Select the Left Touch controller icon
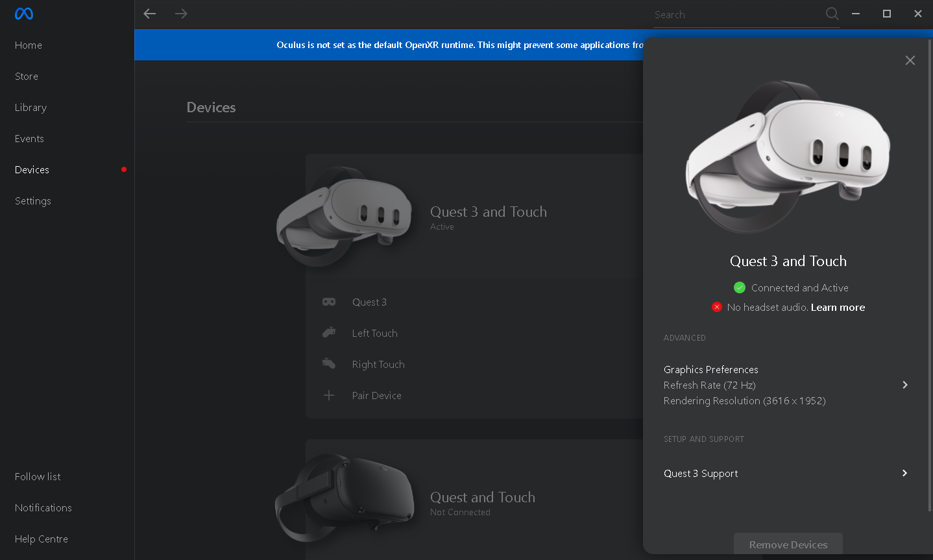The width and height of the screenshot is (933, 560). pos(329,333)
